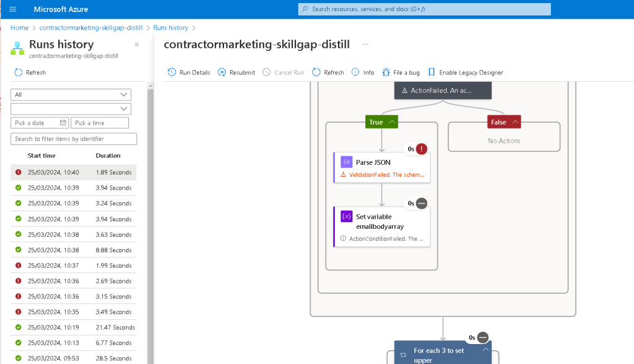Viewport: 634px width, 364px height.
Task: Click success status icon for 10:13 run
Action: [x=18, y=342]
